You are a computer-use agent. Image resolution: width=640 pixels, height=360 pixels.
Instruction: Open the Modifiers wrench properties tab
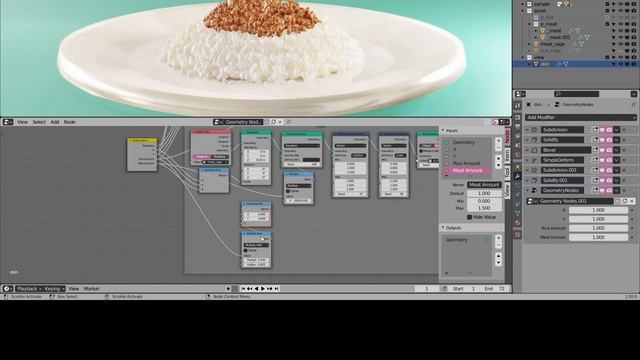coord(518,176)
